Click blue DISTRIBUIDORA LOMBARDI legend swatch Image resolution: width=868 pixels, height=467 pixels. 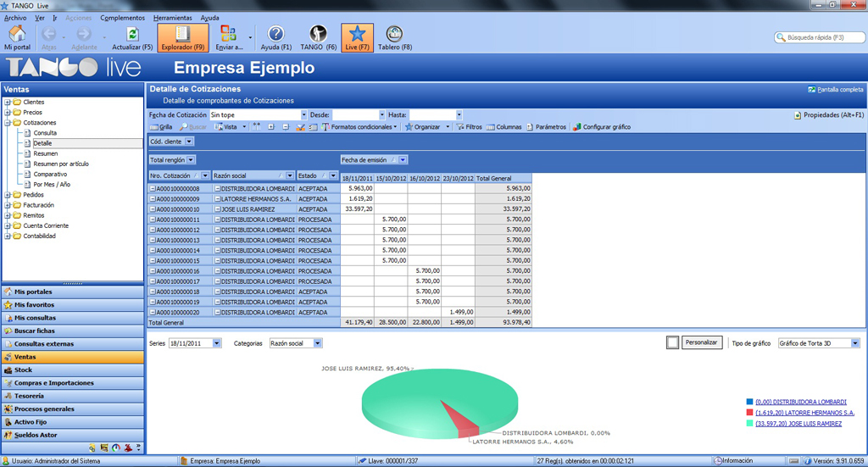(x=749, y=402)
